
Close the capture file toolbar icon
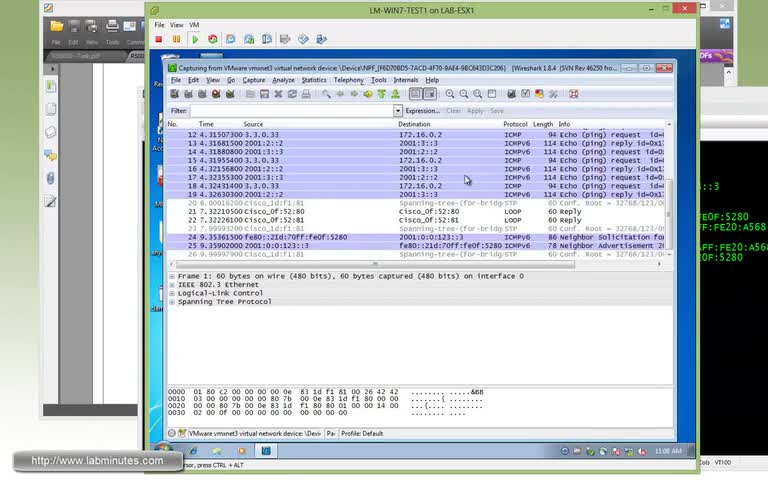pos(278,94)
